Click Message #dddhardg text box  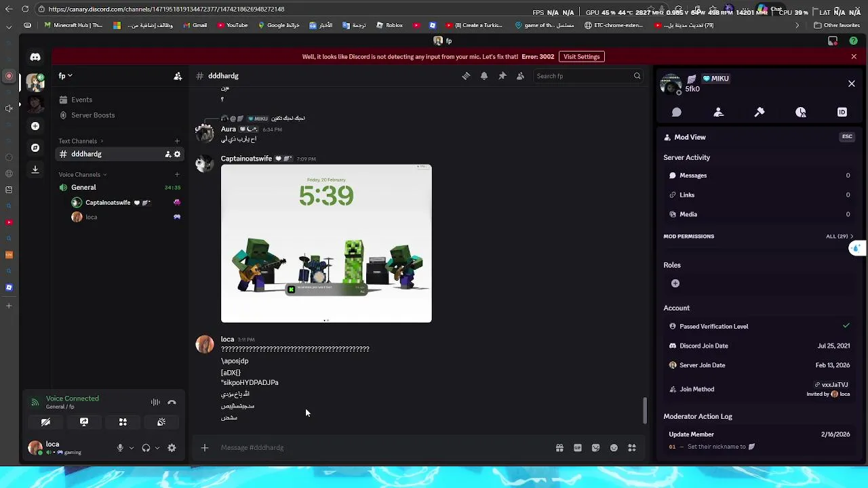[x=383, y=448]
